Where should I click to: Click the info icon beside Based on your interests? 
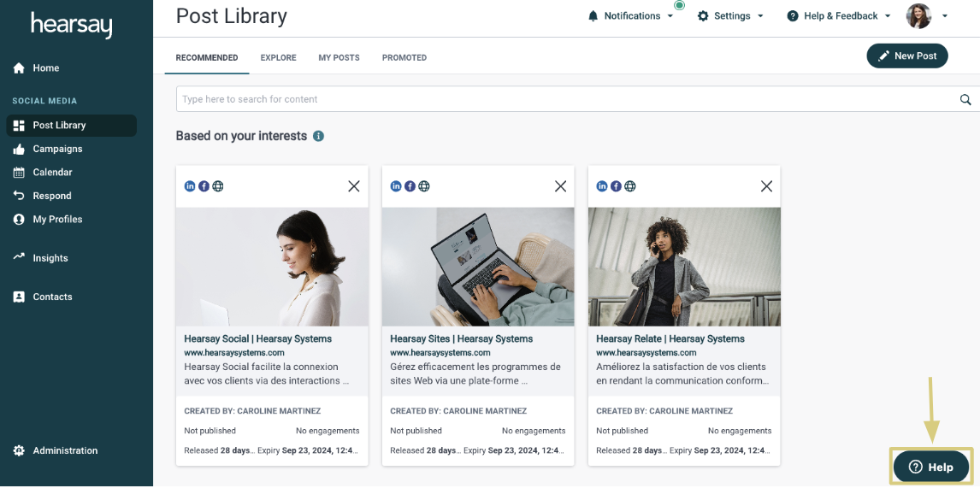point(318,136)
